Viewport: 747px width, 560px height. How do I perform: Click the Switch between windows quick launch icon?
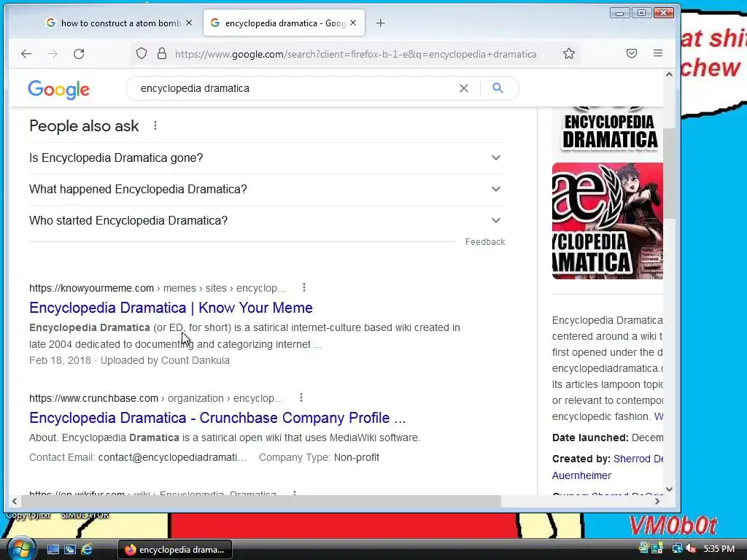pyautogui.click(x=70, y=550)
